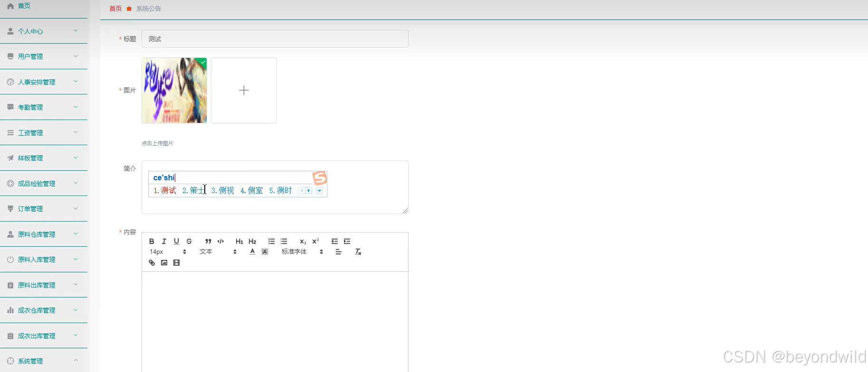Screen dimensions: 868x372
Task: Collapse 系统管理 sidebar menu
Action: pyautogui.click(x=44, y=361)
